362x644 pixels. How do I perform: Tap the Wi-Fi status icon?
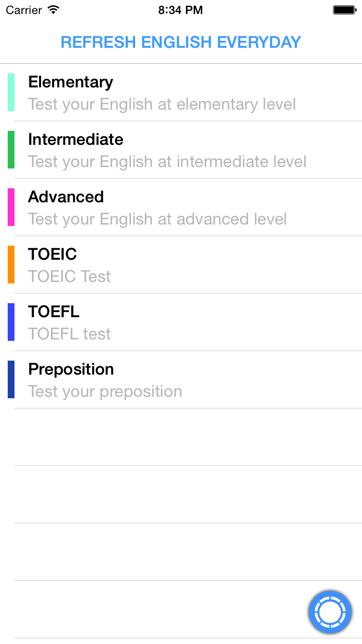[54, 10]
